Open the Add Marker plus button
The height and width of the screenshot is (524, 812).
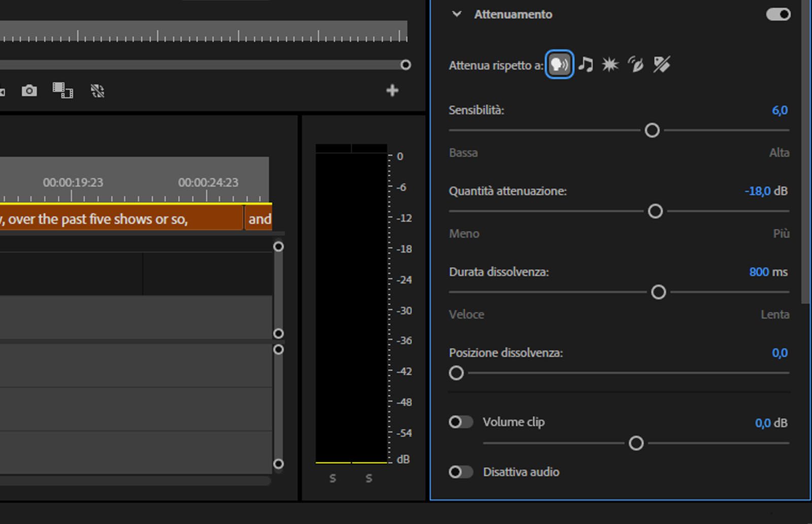(392, 91)
